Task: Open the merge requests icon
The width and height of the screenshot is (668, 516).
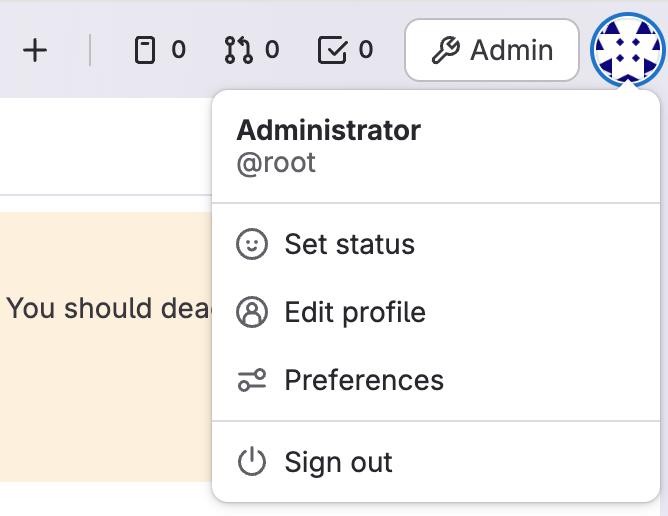Action: (238, 50)
